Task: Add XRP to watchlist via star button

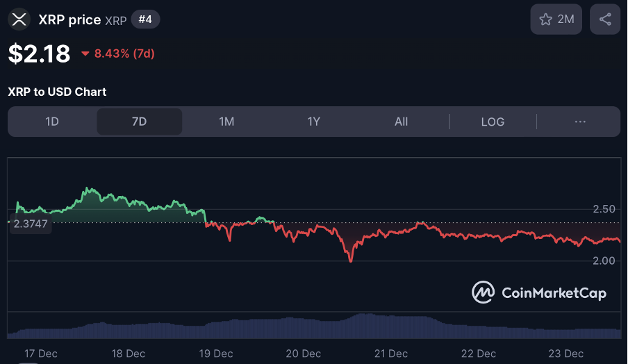Action: coord(556,19)
